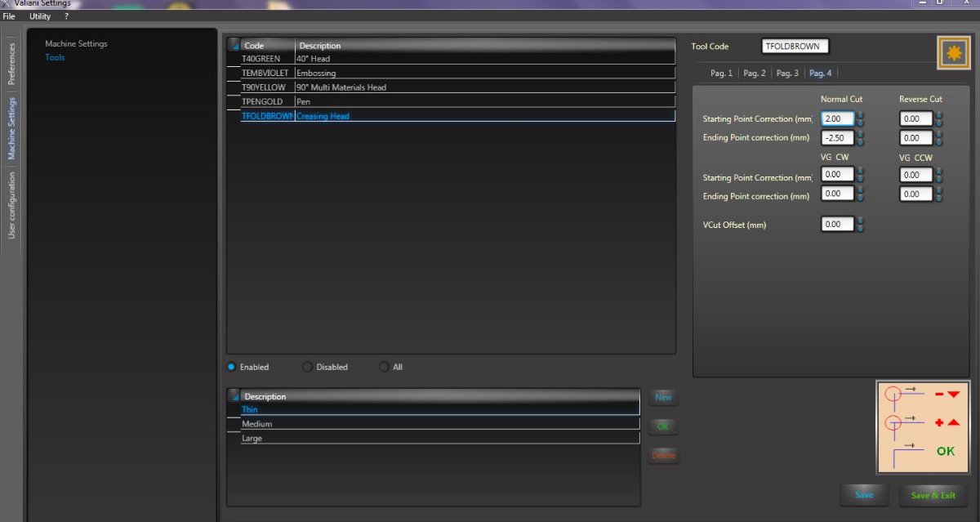
Task: Open the Preferences side tab
Action: tap(11, 64)
